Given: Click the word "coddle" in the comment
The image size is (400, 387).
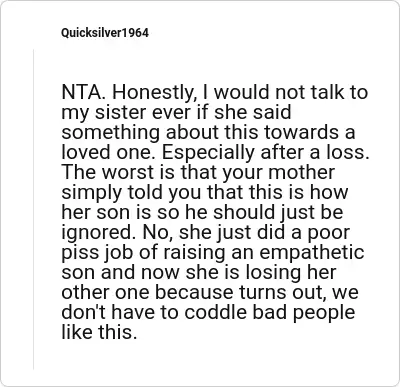Looking at the screenshot, I should pyautogui.click(x=215, y=312).
